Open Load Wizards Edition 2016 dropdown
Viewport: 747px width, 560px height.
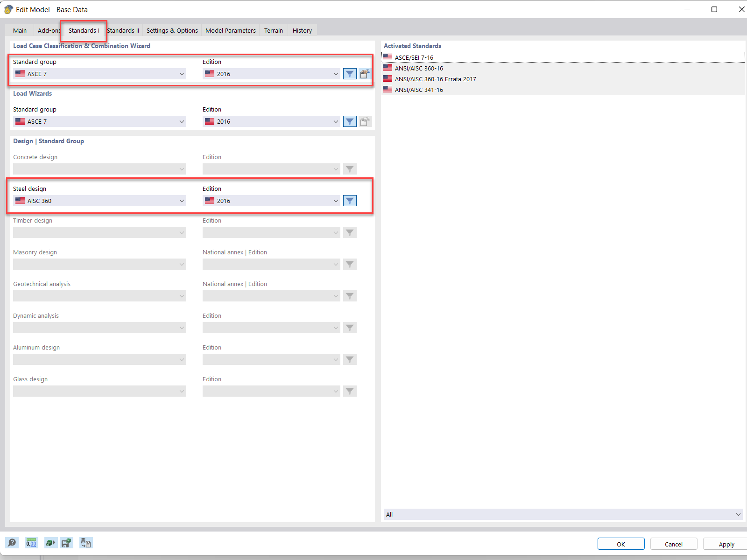click(x=271, y=121)
